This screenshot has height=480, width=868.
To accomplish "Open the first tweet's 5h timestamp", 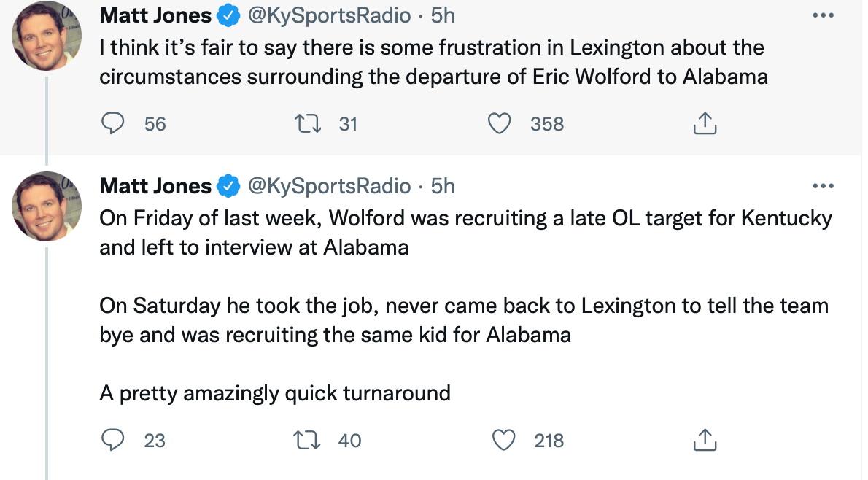I will 443,15.
